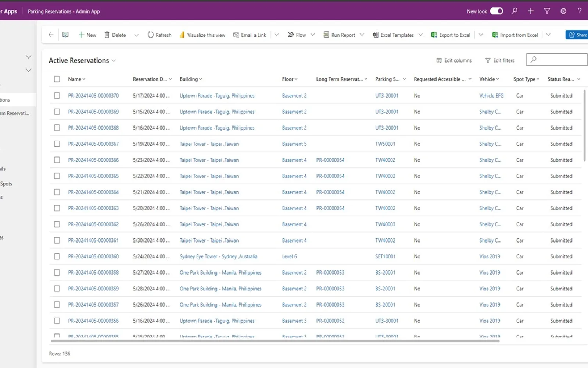Open the Sydney Eye Tower building link
588x368 pixels.
(x=218, y=256)
